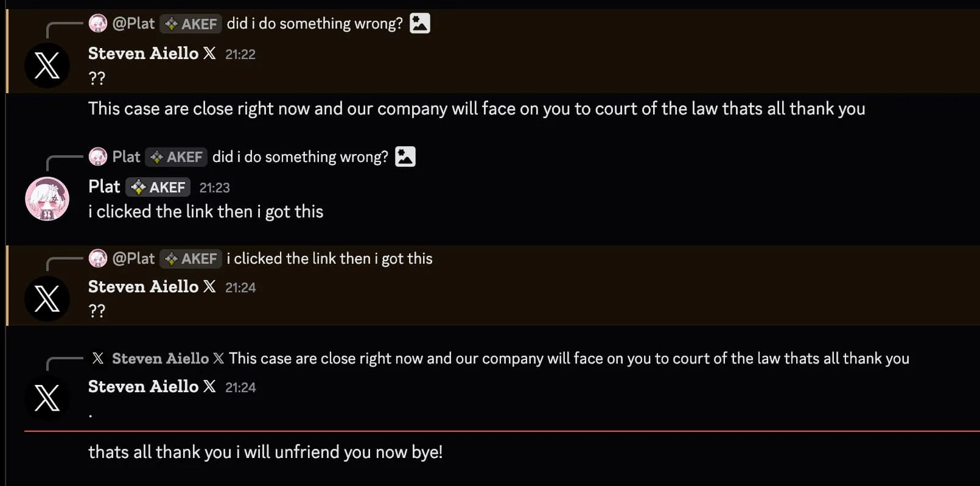
Task: Click the small Plat avatar in the reply header
Action: (98, 157)
